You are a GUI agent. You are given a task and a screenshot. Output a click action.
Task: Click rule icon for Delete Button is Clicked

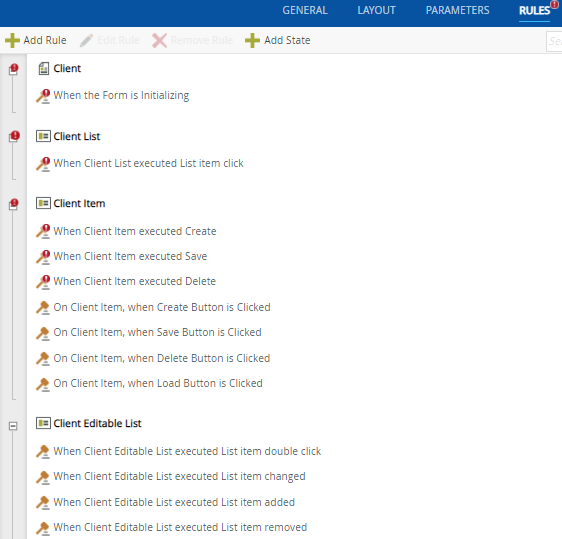[43, 359]
